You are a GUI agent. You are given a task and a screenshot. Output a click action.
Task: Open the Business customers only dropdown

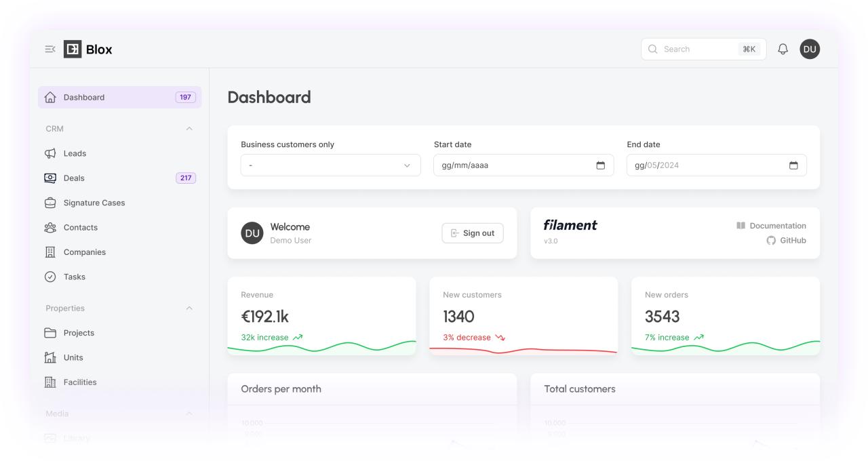(x=331, y=165)
